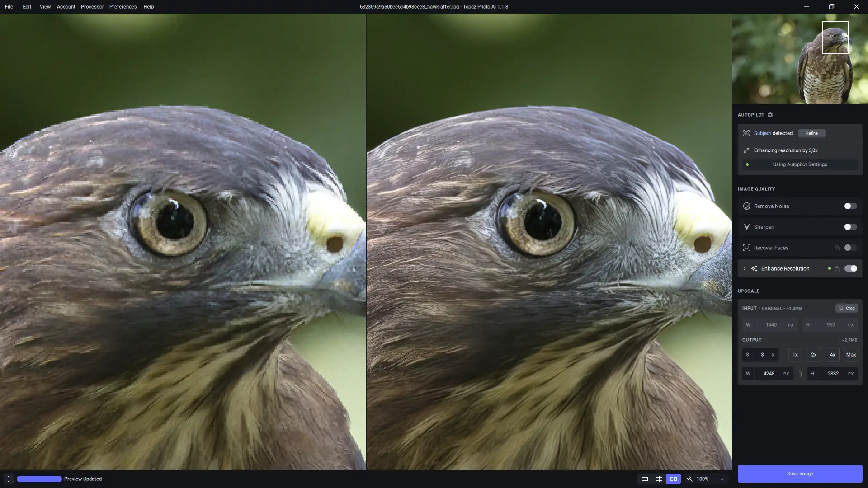
Task: Switch to split slider view
Action: pyautogui.click(x=659, y=479)
